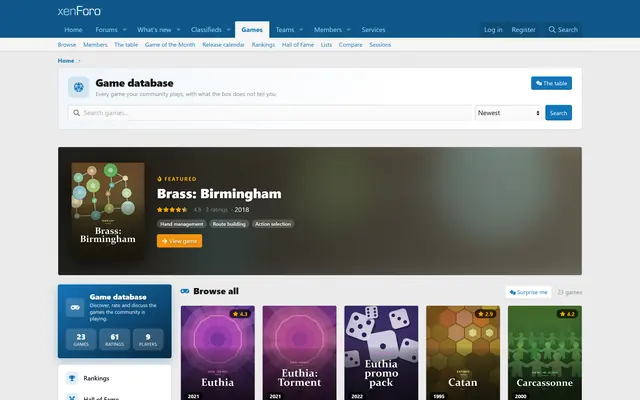Click the 2.9 star rating badge on Catan
This screenshot has width=640, height=400.
click(x=486, y=314)
